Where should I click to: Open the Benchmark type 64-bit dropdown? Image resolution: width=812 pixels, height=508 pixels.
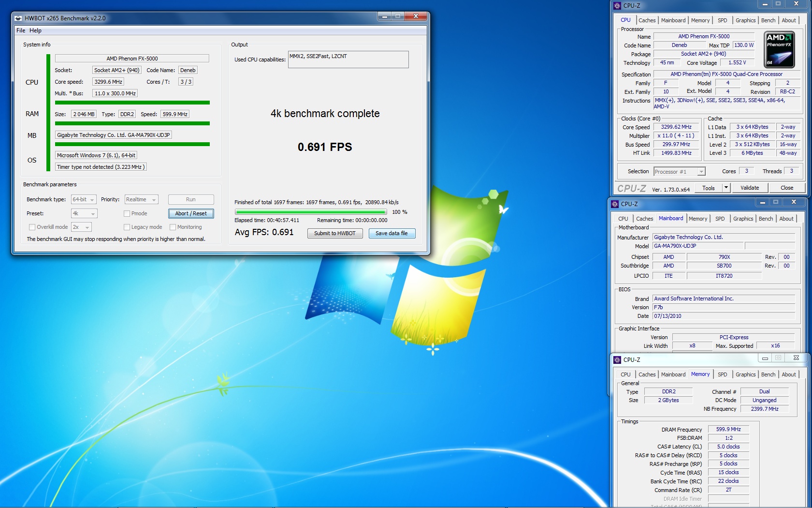[84, 200]
